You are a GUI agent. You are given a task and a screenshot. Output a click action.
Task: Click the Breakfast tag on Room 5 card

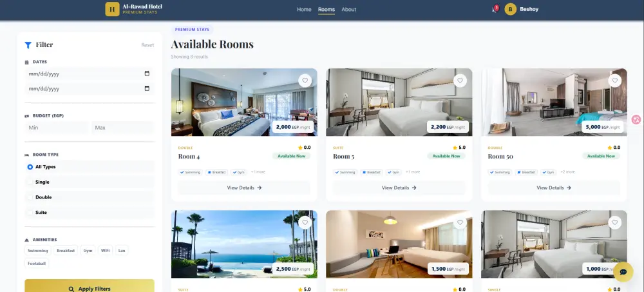pos(372,172)
